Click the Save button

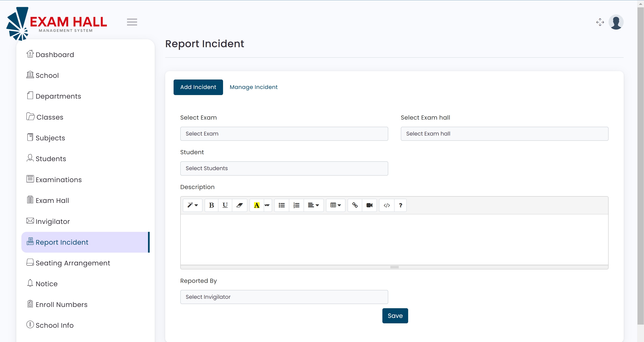(x=395, y=316)
